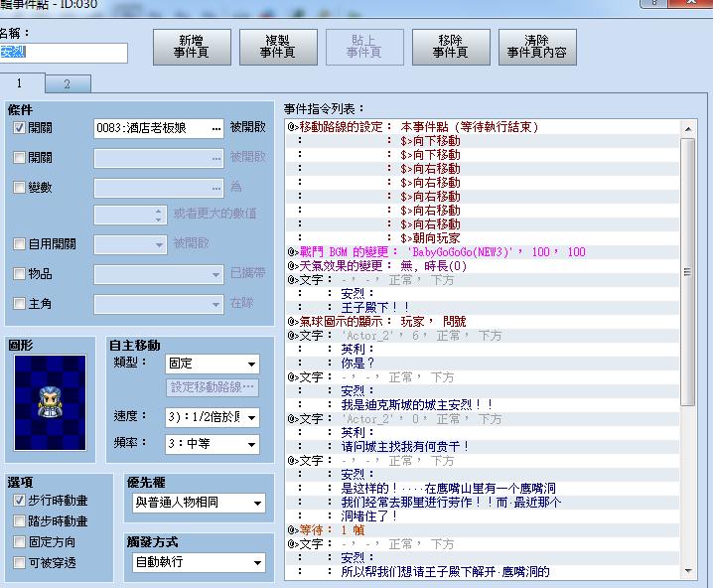
Task: Select the 洞堵住了! dialogue line
Action: tap(483, 516)
